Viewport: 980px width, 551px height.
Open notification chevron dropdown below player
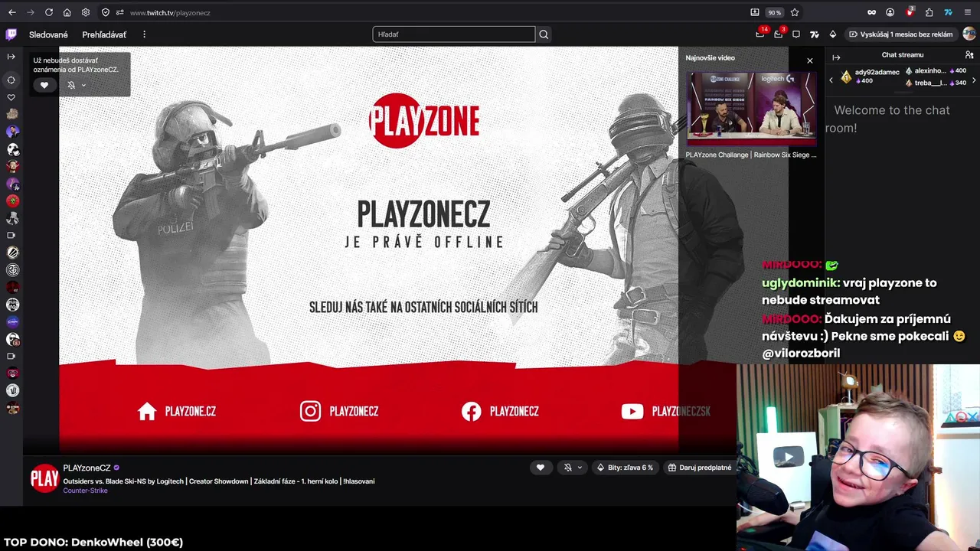[580, 468]
